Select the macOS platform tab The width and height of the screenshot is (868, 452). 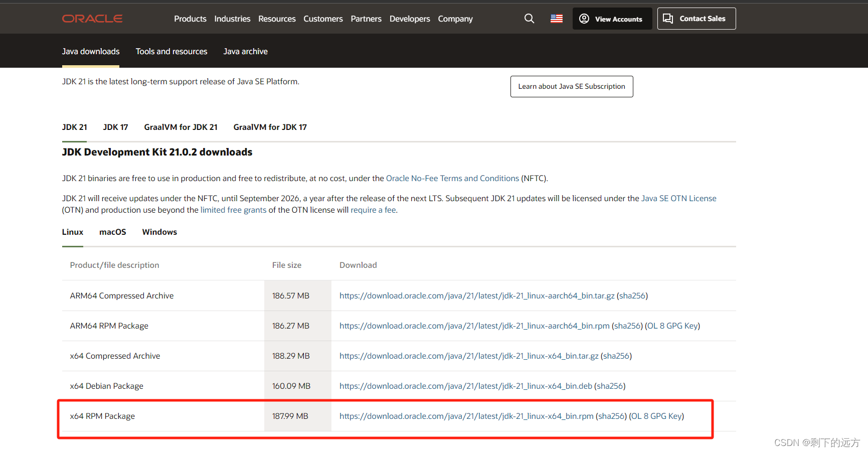click(x=112, y=232)
